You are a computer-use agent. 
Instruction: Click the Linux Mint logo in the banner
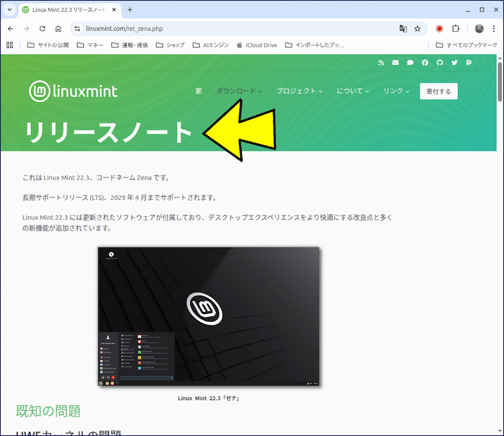click(73, 91)
